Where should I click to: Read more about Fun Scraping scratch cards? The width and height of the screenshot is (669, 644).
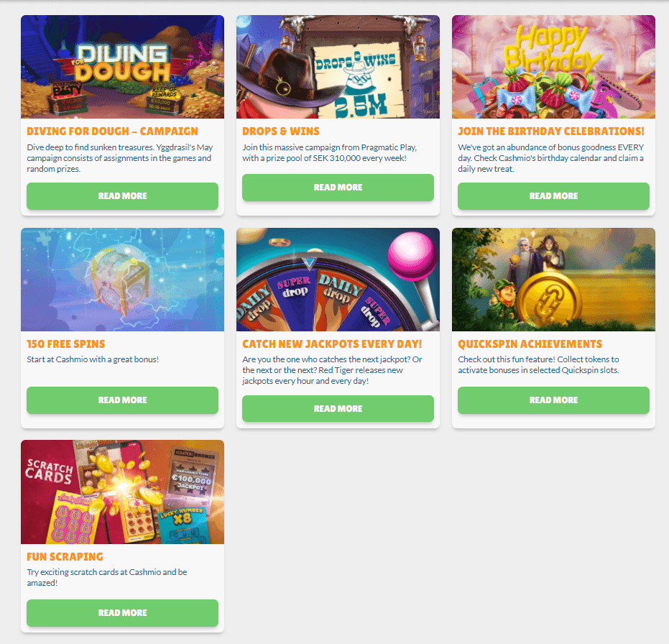point(122,613)
